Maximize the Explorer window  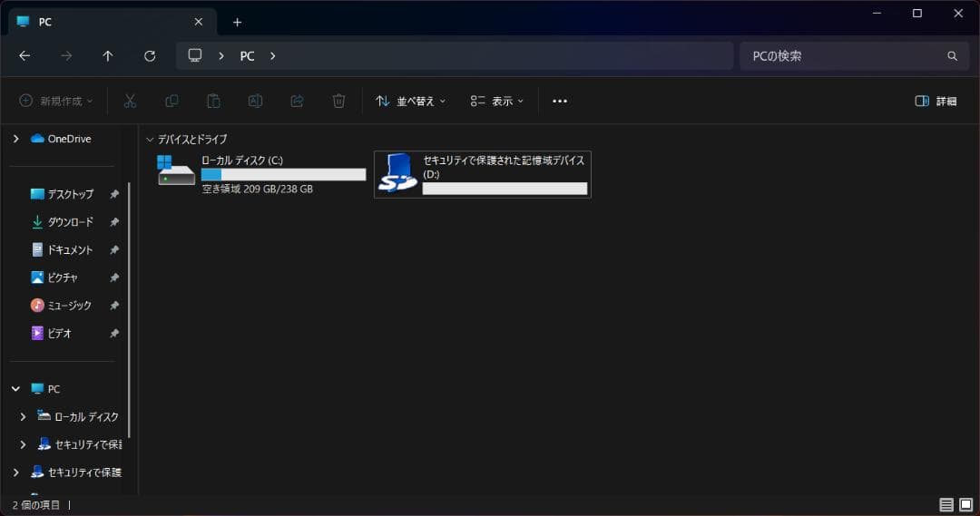916,13
